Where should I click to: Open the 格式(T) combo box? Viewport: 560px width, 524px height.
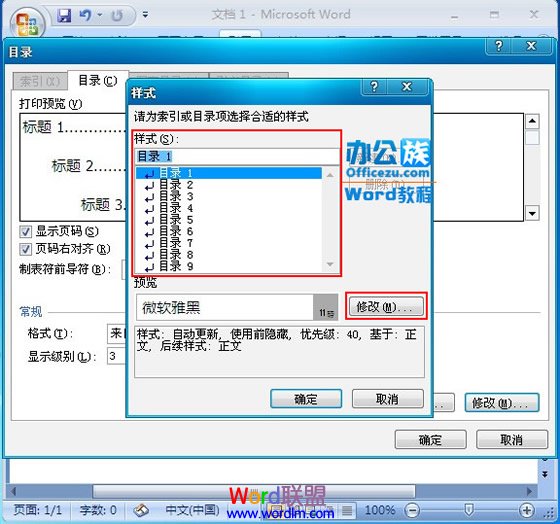116,334
